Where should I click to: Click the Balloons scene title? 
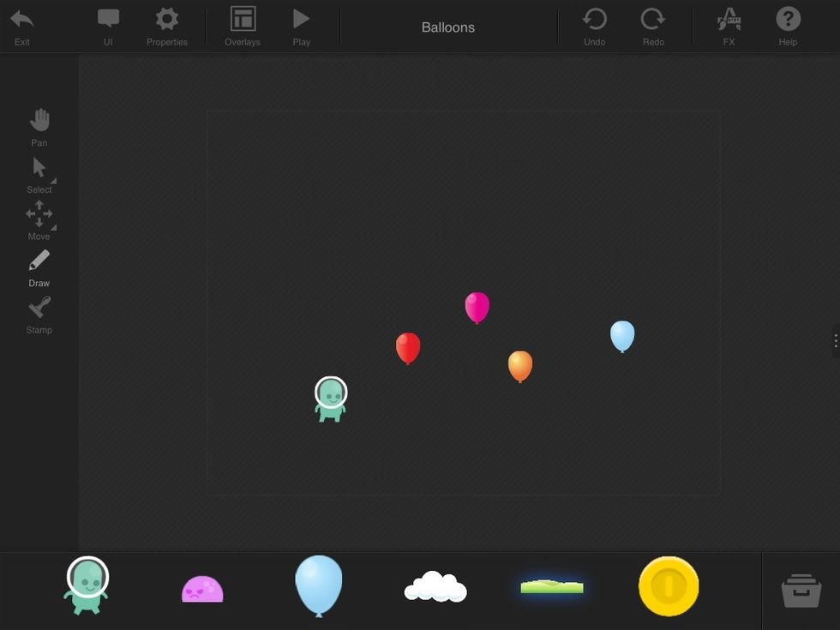coord(447,27)
